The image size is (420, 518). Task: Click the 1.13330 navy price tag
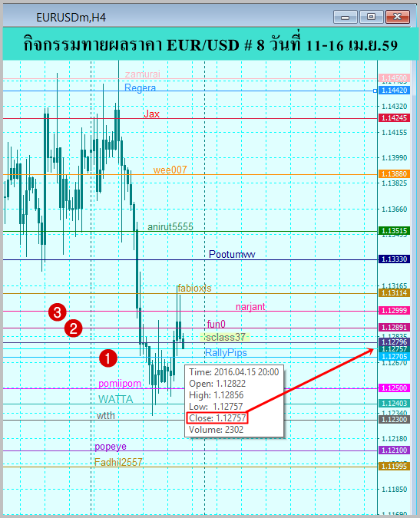point(394,259)
